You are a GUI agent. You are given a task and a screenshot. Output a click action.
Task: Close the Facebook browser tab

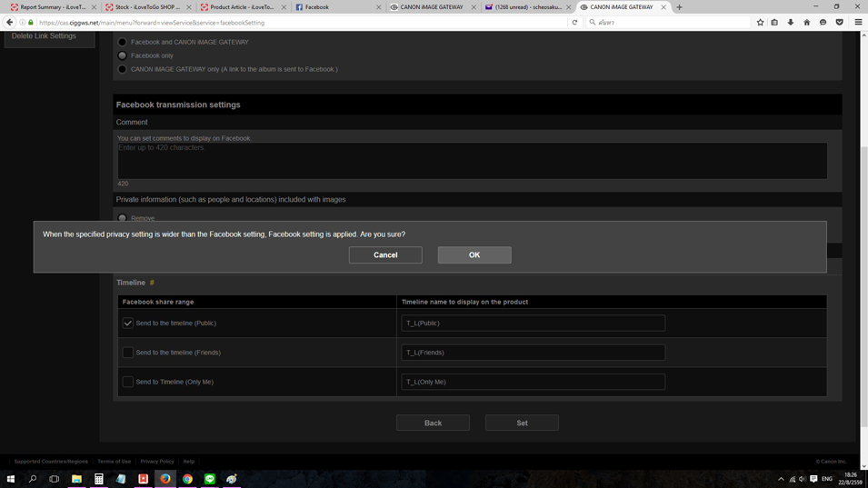pyautogui.click(x=379, y=7)
